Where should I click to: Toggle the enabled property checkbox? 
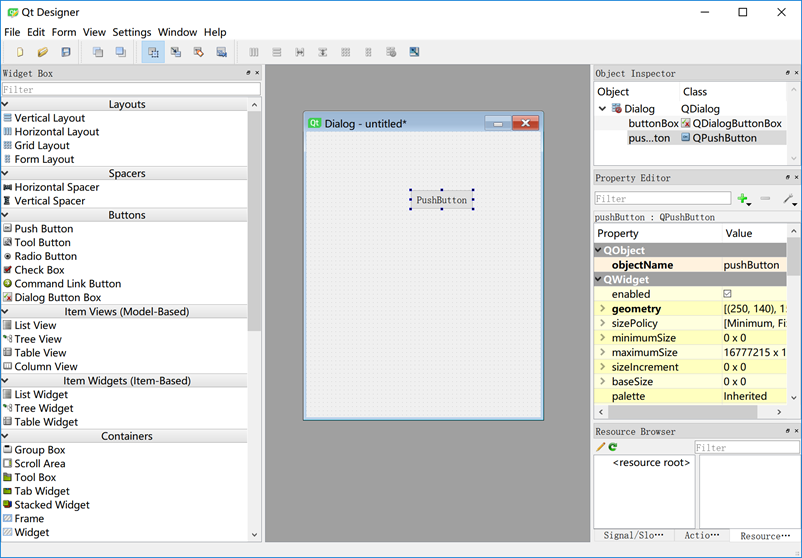pos(727,294)
